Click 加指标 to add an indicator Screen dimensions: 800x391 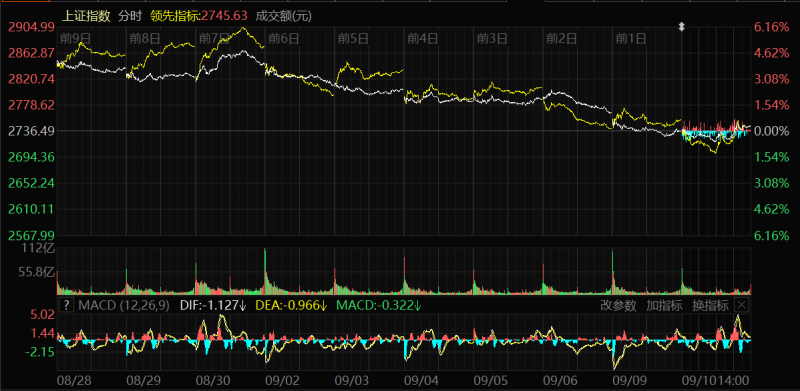click(x=664, y=306)
